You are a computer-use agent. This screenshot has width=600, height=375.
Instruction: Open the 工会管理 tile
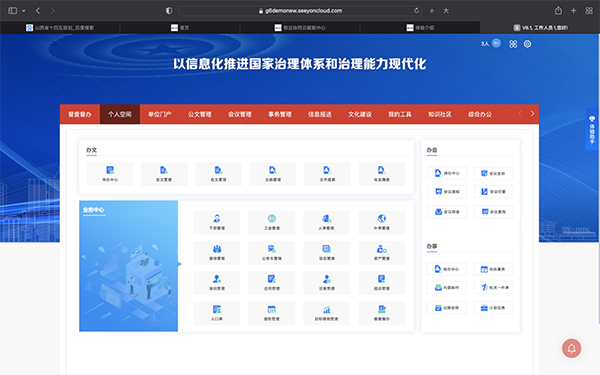click(x=272, y=222)
